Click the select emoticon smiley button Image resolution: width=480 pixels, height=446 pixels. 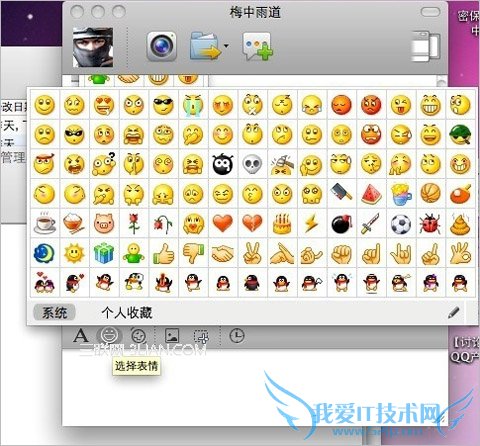[109, 335]
